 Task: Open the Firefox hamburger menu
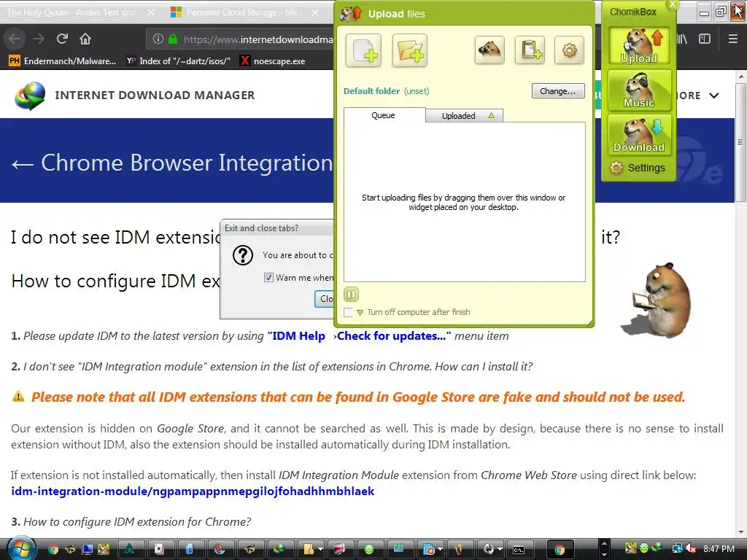point(732,39)
